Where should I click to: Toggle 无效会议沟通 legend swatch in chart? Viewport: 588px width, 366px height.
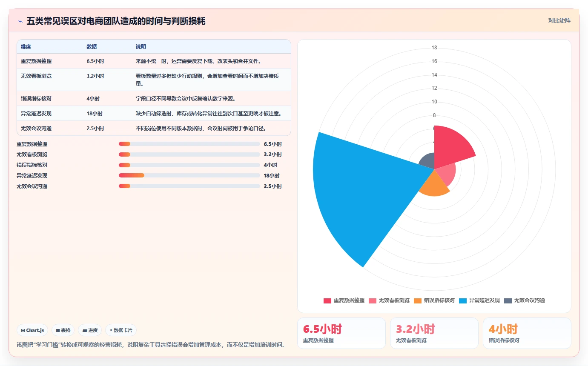(x=508, y=300)
